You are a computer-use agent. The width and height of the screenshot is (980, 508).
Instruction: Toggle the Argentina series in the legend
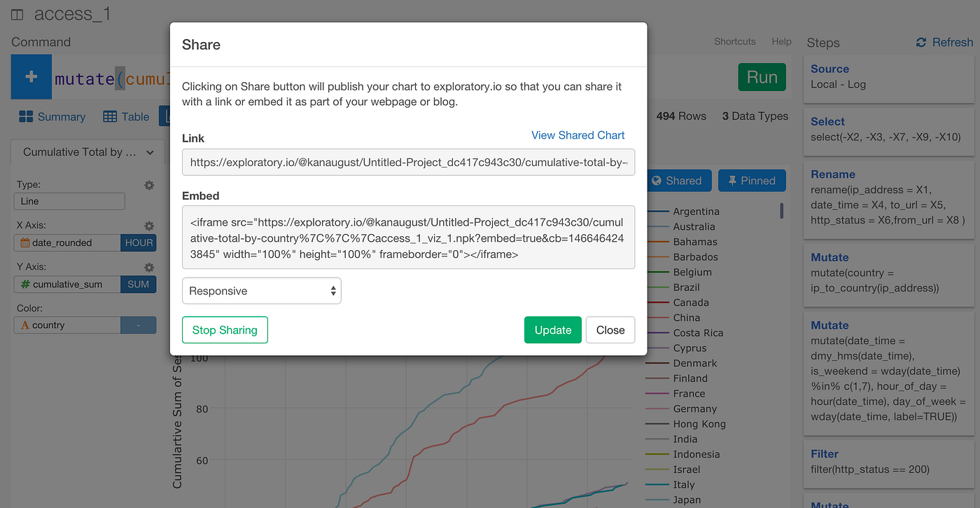696,211
